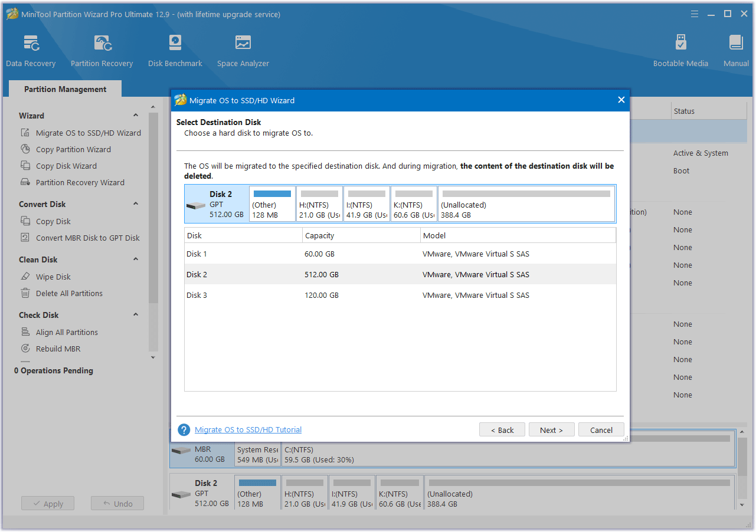Click the Capacity column header in wizard

[361, 236]
